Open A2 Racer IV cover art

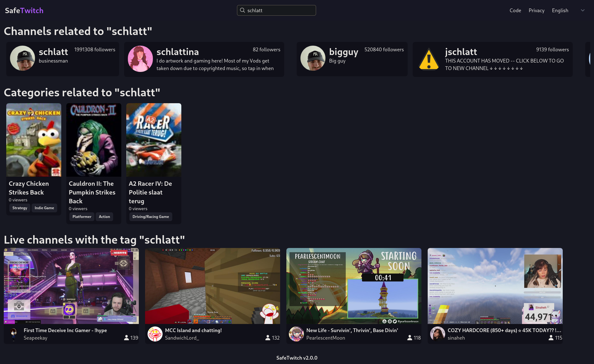[154, 140]
